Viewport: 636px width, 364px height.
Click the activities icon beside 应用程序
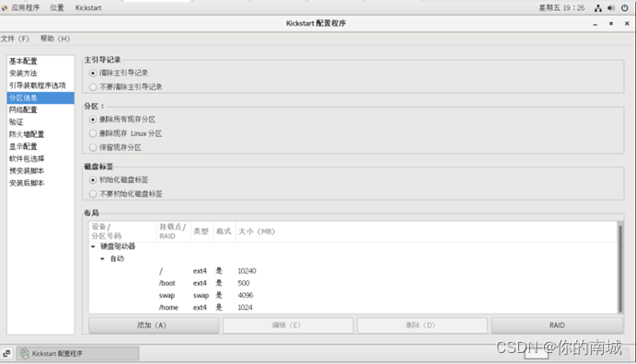click(5, 7)
